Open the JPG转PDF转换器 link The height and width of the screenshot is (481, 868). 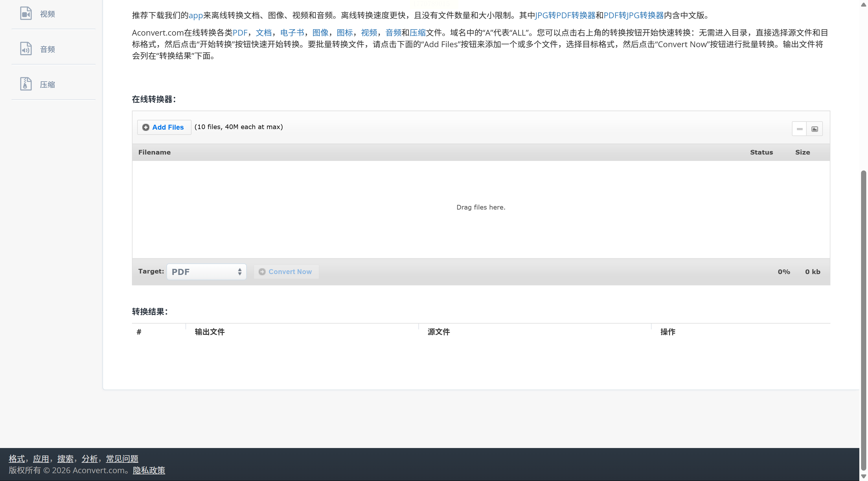click(x=565, y=15)
